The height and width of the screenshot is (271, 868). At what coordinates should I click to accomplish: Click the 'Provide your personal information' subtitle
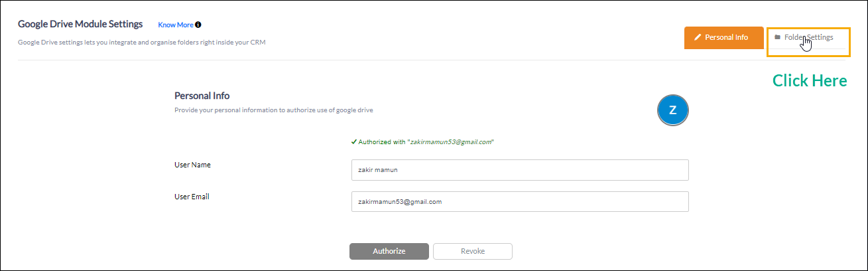tap(274, 110)
